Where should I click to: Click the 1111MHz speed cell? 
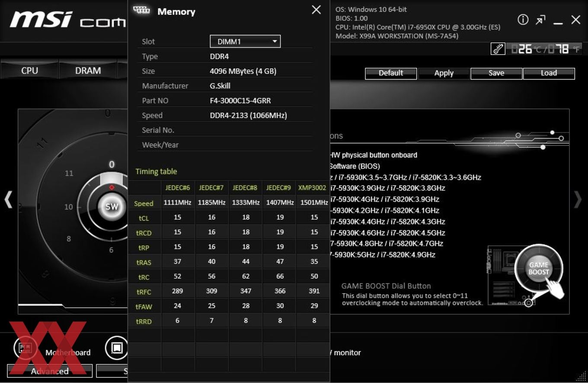178,203
